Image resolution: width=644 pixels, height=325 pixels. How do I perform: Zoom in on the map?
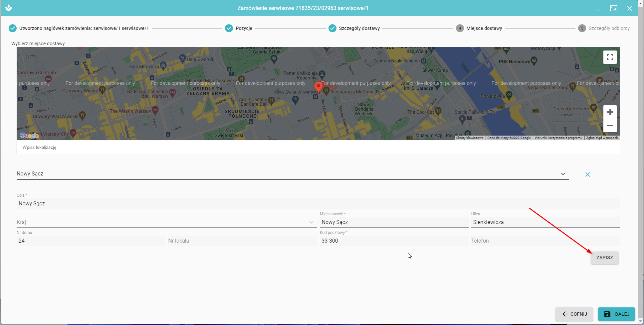point(610,112)
